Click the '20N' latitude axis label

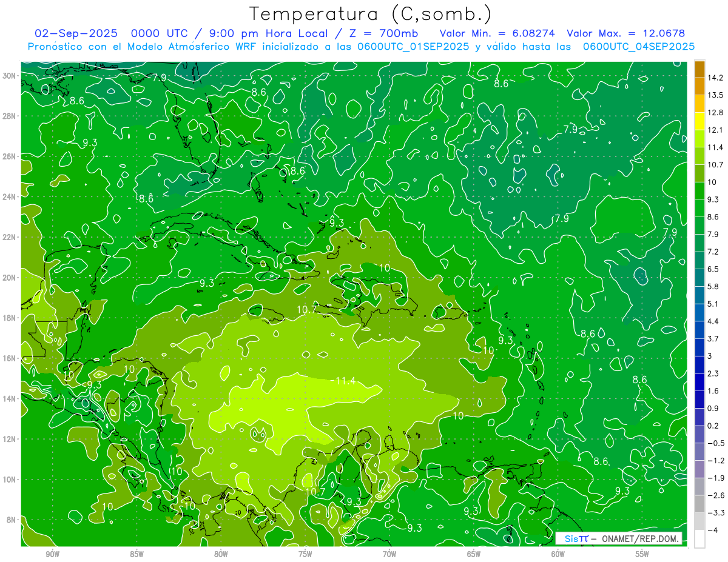pyautogui.click(x=10, y=278)
